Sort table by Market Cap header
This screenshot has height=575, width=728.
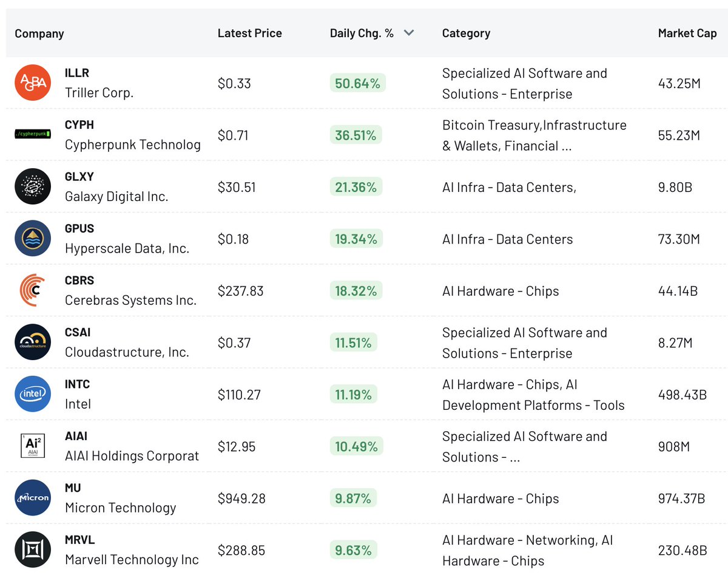pos(687,33)
